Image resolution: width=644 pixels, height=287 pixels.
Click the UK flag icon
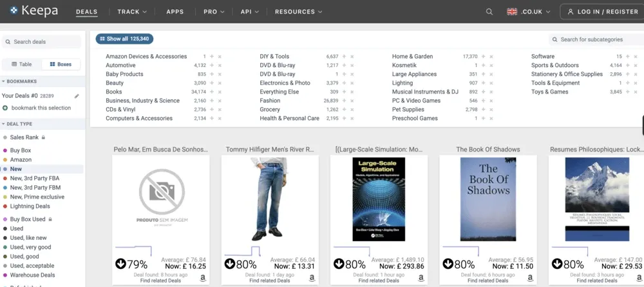click(x=512, y=12)
